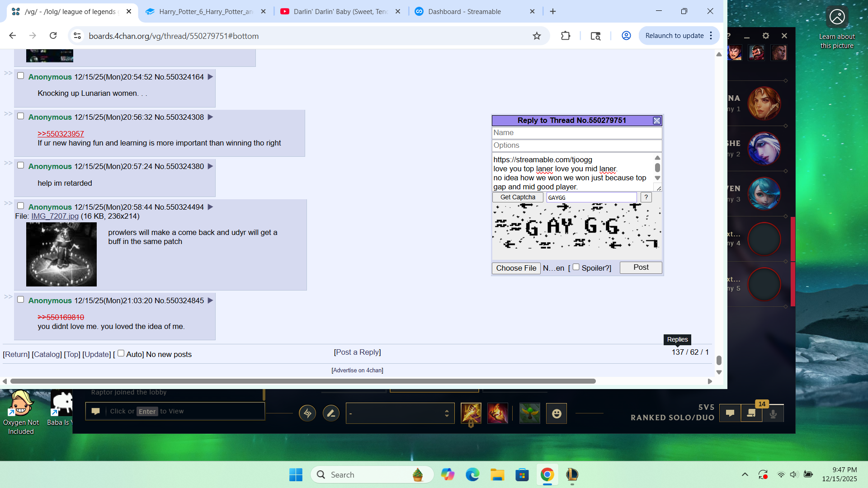Show hidden system tray icons

tap(745, 475)
